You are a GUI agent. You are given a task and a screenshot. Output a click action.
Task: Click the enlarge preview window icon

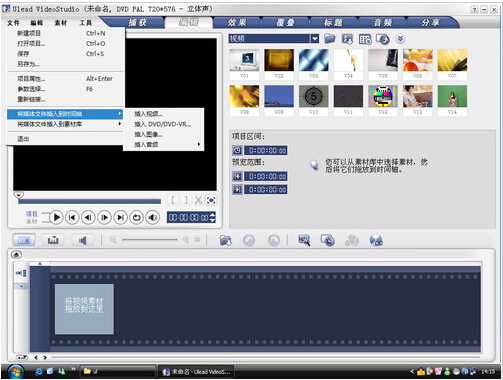211,200
